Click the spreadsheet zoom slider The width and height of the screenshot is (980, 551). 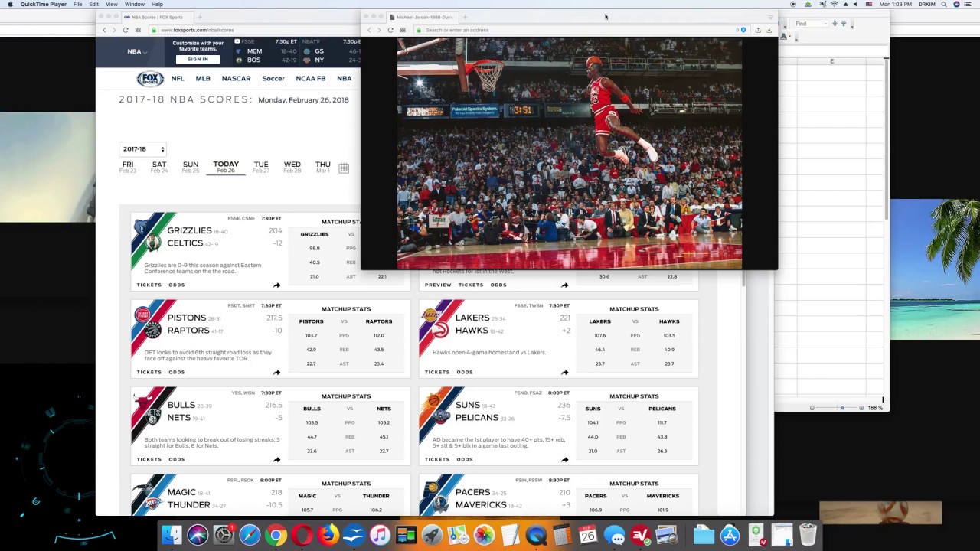(x=836, y=408)
